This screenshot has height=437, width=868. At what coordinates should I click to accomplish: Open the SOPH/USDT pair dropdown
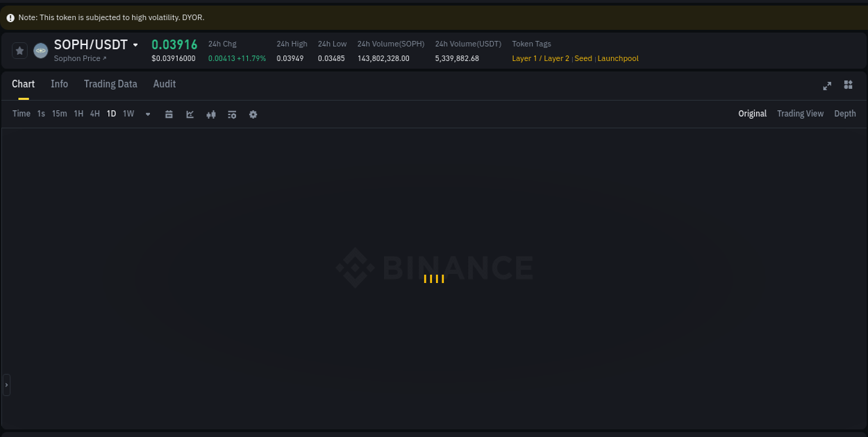[x=136, y=44]
